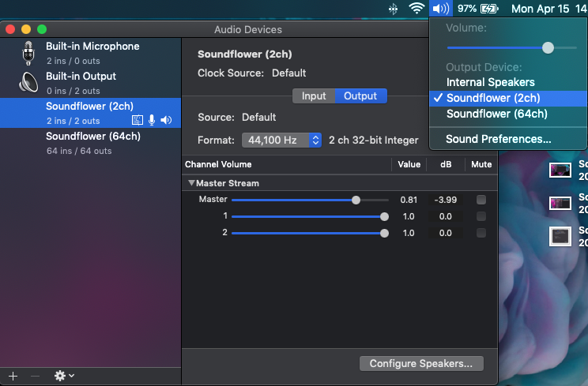Image resolution: width=588 pixels, height=386 pixels.
Task: Click the microphone icon on Soundflower (2ch)
Action: click(152, 121)
